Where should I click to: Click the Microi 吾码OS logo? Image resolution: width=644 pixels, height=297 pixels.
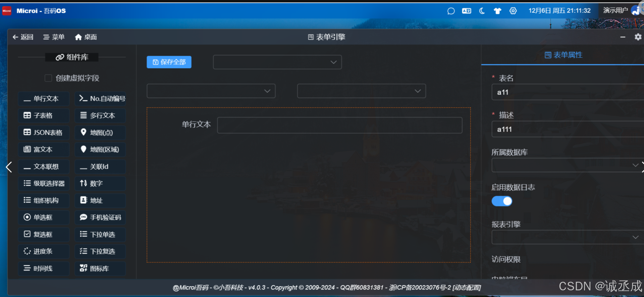click(x=34, y=11)
